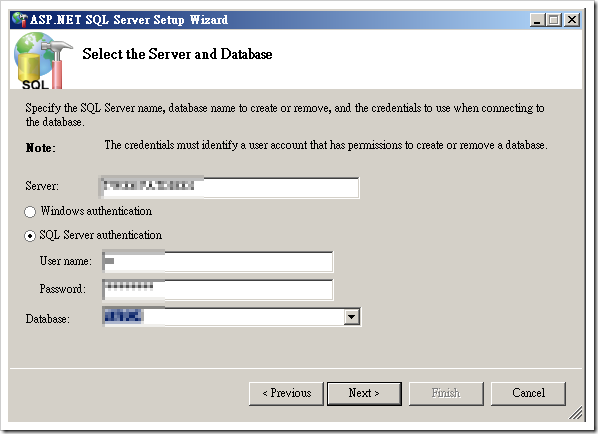Click the 'User name:' label
The image size is (598, 434).
pos(66,261)
